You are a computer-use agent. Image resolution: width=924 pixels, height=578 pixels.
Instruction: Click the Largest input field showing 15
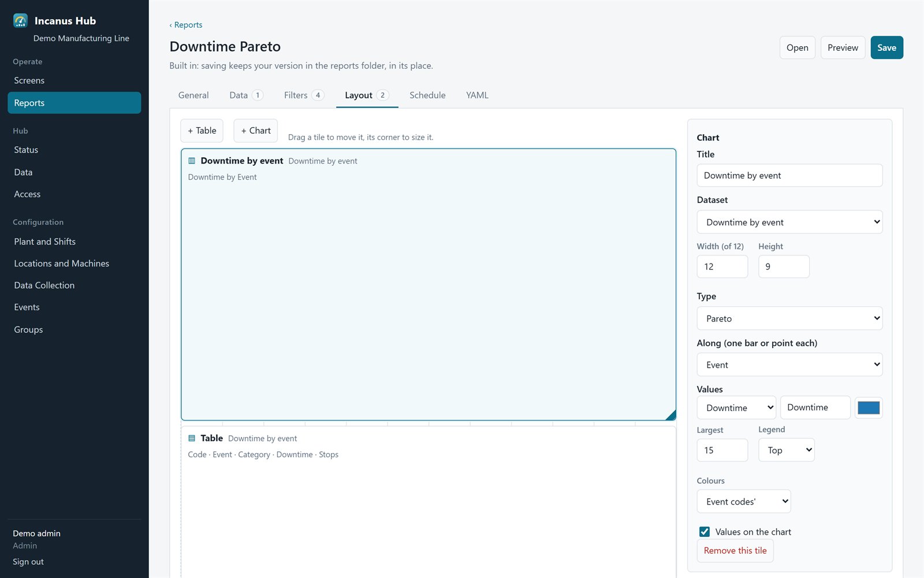tap(722, 450)
